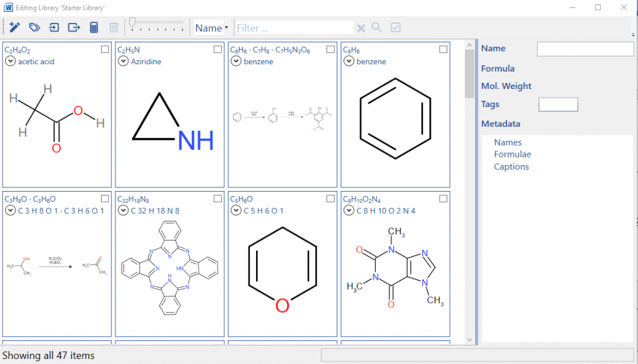Click the calculator icon in toolbar
The image size is (638, 364).
(94, 27)
